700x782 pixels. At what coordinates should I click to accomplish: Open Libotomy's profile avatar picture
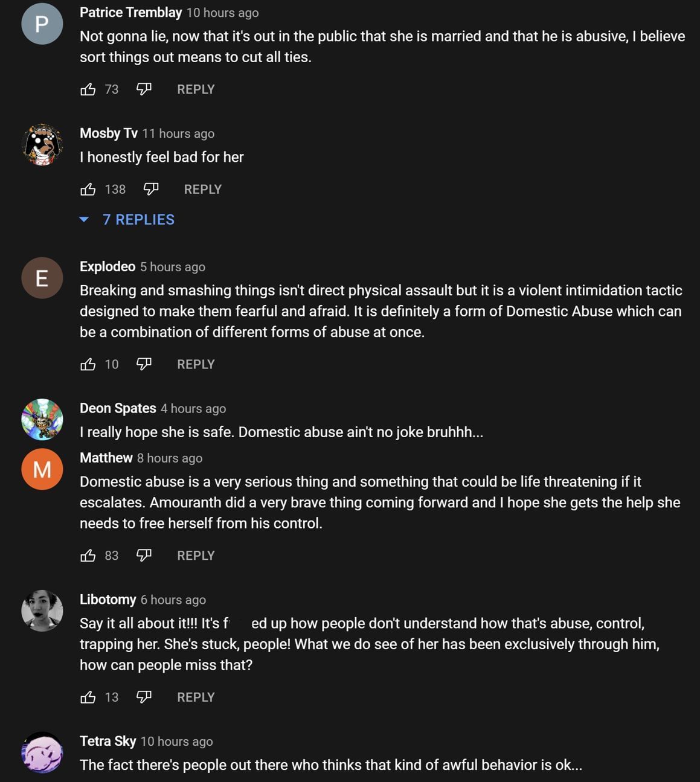[42, 611]
